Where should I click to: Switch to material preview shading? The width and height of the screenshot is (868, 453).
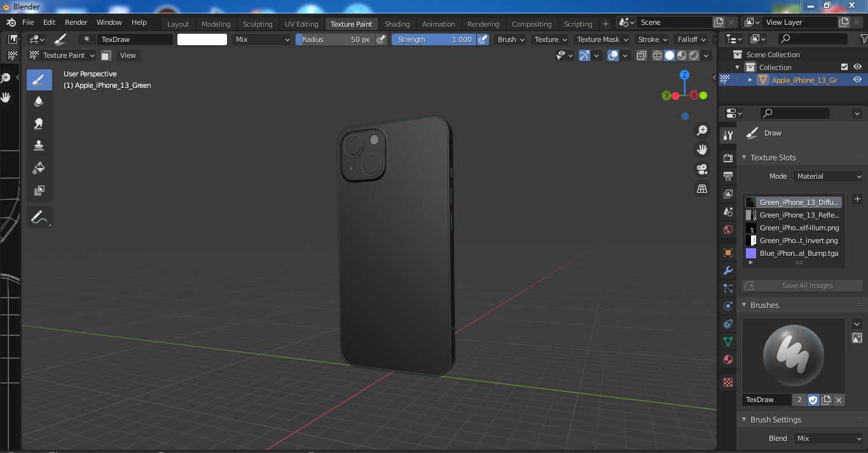682,55
